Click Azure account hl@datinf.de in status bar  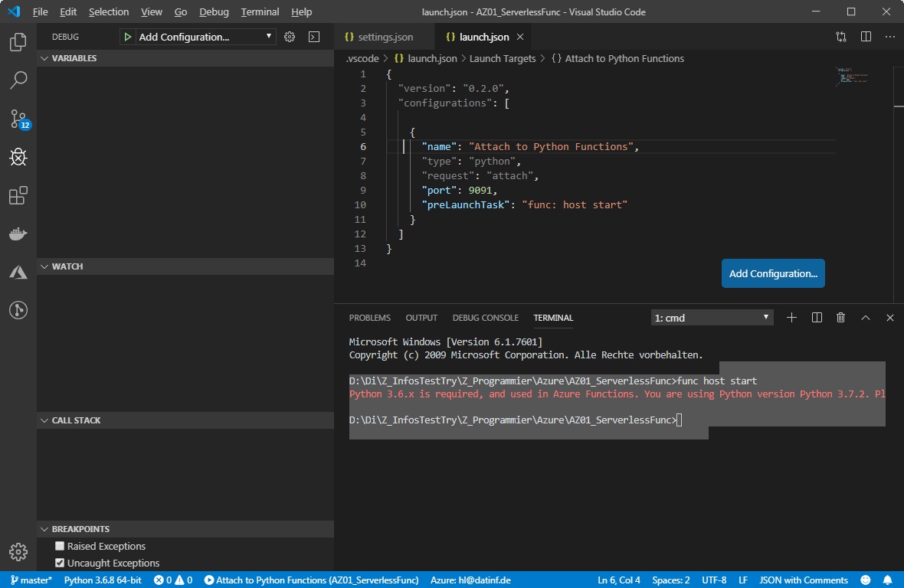(470, 580)
